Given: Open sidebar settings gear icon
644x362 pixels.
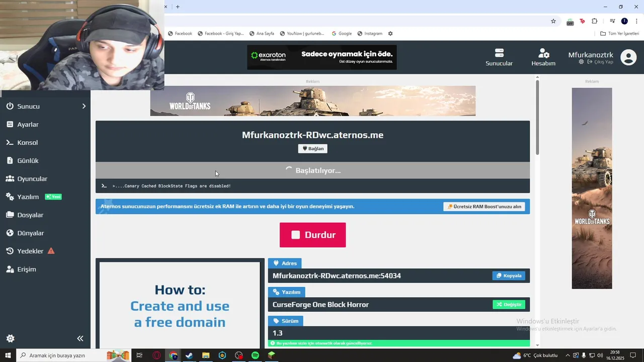Looking at the screenshot, I should point(10,338).
